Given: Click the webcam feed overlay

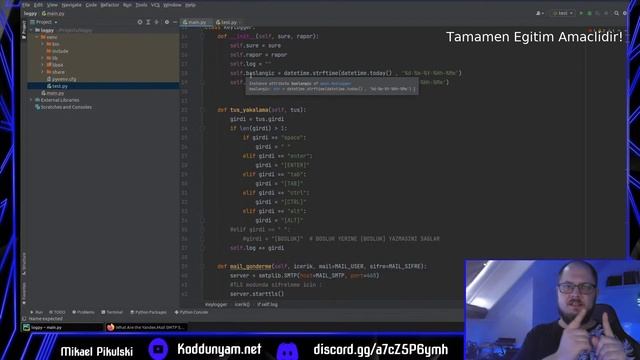Looking at the screenshot, I should tap(552, 310).
